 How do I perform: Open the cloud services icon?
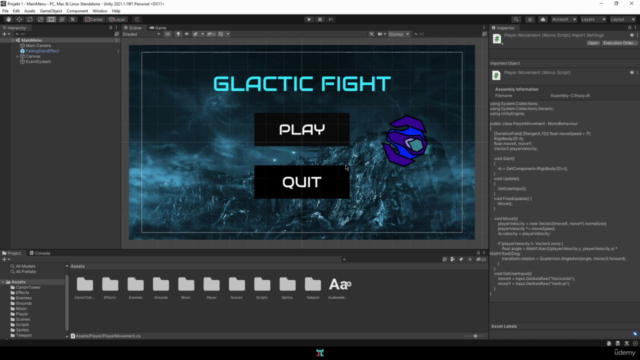(543, 19)
